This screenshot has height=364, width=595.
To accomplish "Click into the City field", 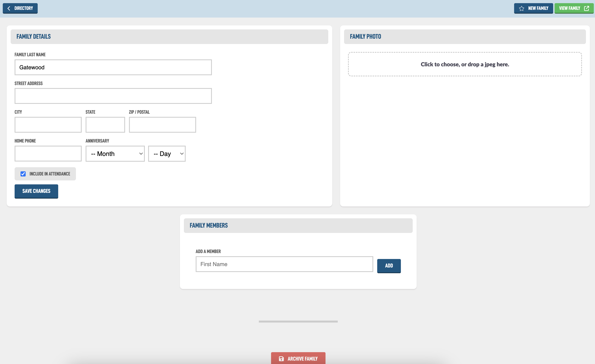I will click(x=48, y=125).
